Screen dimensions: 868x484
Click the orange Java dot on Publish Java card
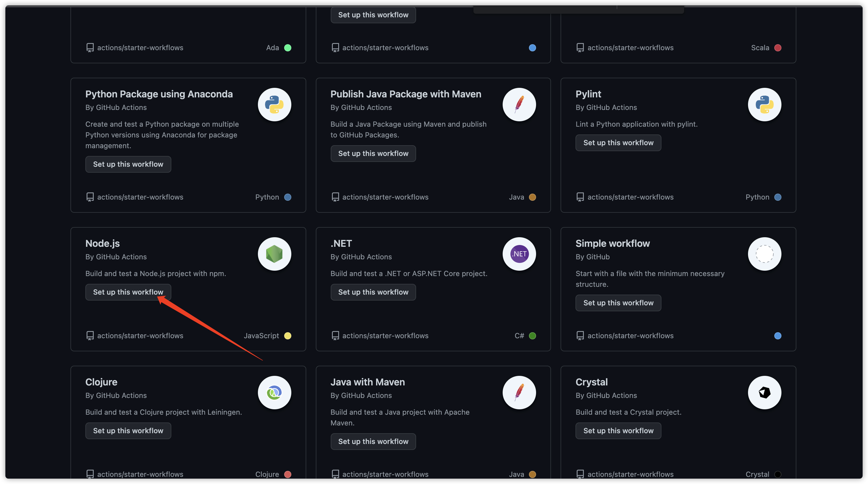tap(533, 197)
